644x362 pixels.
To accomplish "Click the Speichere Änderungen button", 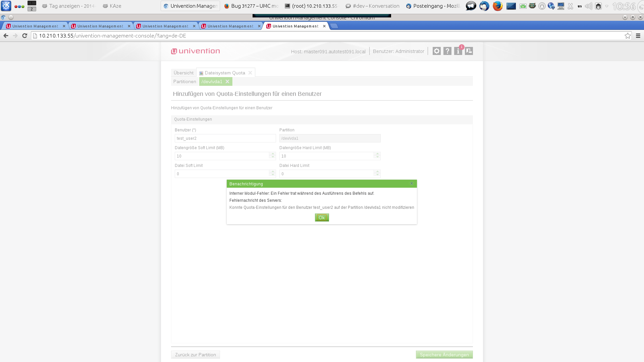I will 444,355.
